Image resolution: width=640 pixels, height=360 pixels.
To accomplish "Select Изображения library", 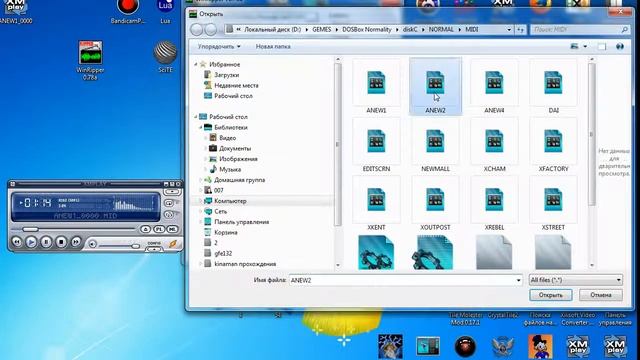I will (238, 159).
